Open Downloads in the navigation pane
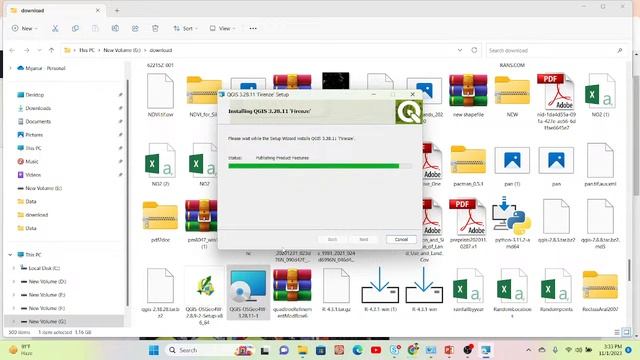This screenshot has width=640, height=360. [38, 108]
